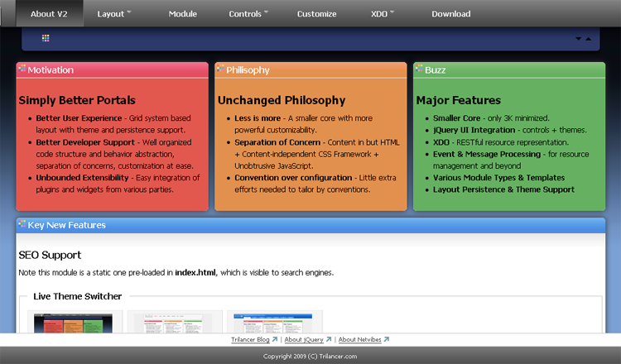Select the Download menu item

(x=450, y=14)
